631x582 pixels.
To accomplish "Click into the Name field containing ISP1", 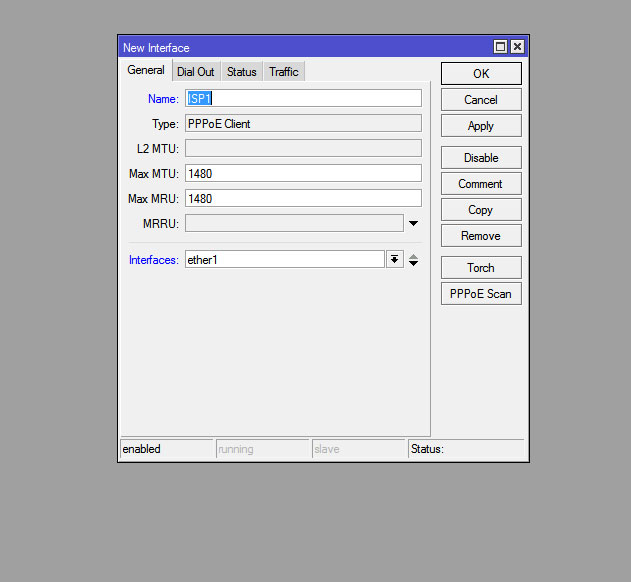I will (x=303, y=99).
